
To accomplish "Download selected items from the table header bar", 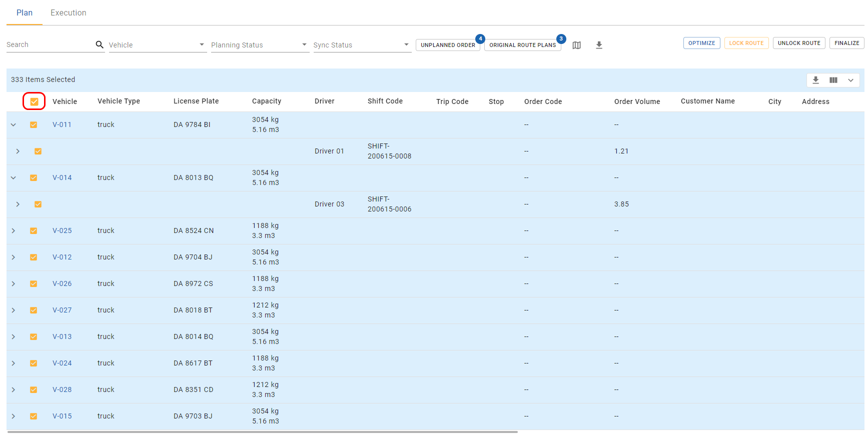I will pyautogui.click(x=815, y=80).
